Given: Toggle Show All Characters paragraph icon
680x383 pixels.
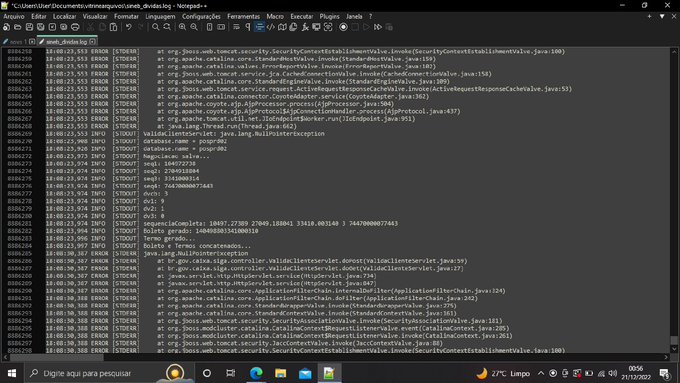Looking at the screenshot, I should pyautogui.click(x=248, y=27).
